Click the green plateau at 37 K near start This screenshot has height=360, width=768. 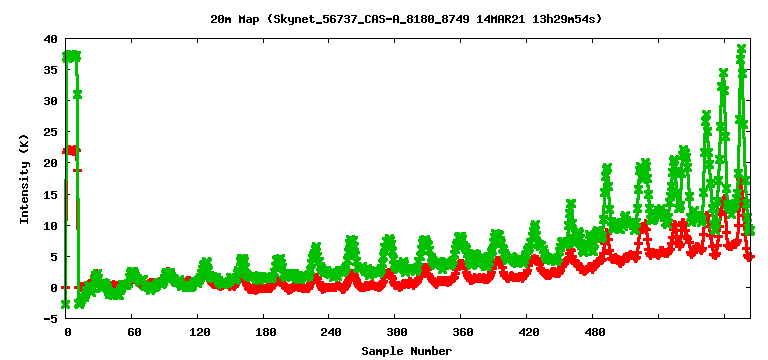click(72, 56)
